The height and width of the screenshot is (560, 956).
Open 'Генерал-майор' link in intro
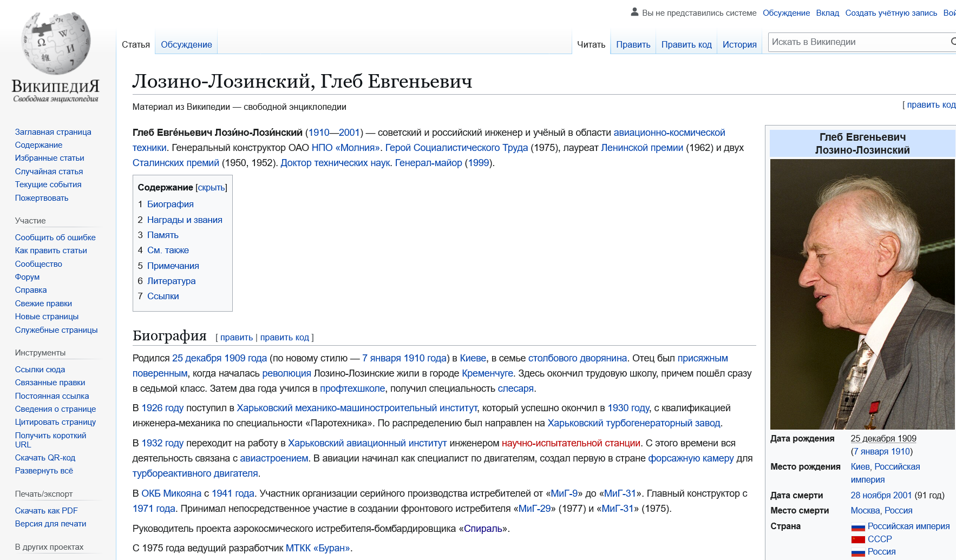[428, 163]
